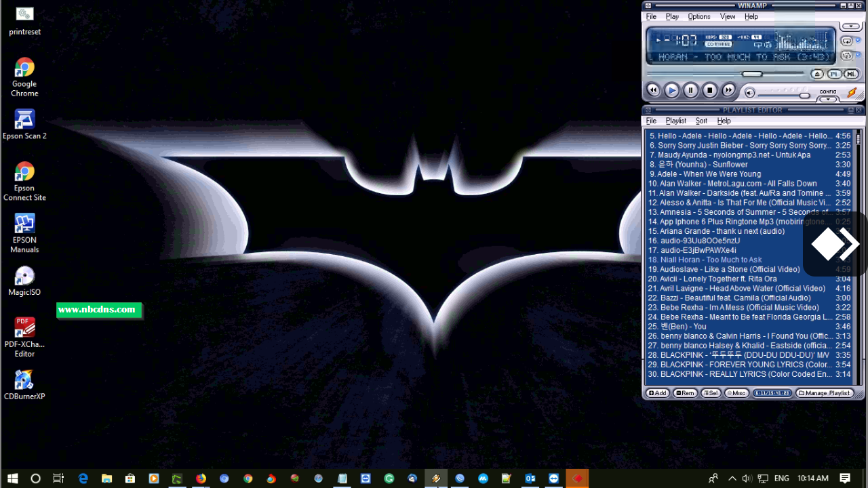
Task: Open the Sort menu in the Playlist Editor
Action: pyautogui.click(x=701, y=121)
